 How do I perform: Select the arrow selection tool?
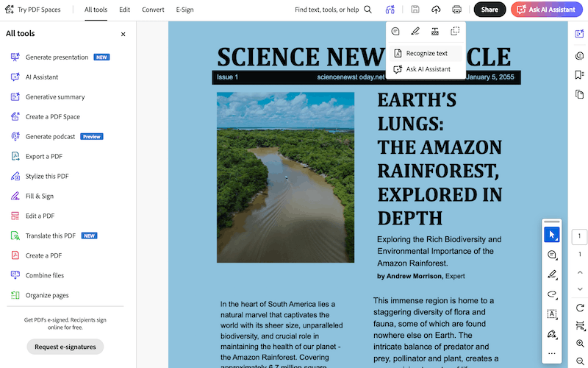(552, 235)
